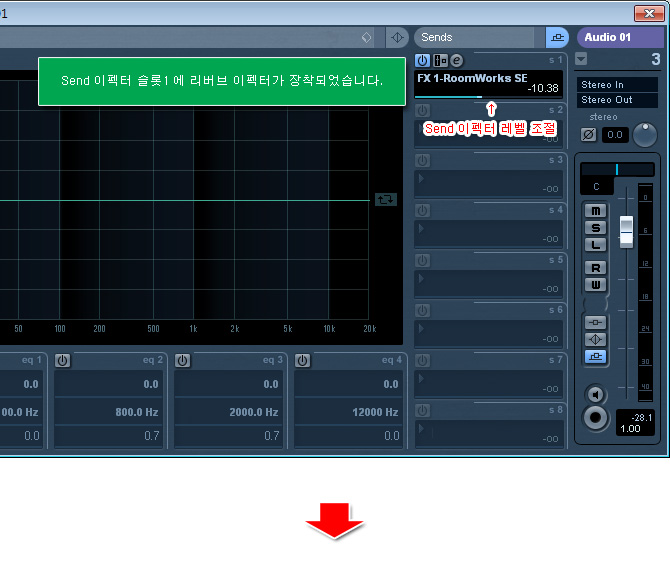Solo the channel with S button
Viewport: 670px width, 583px height.
coord(596,228)
